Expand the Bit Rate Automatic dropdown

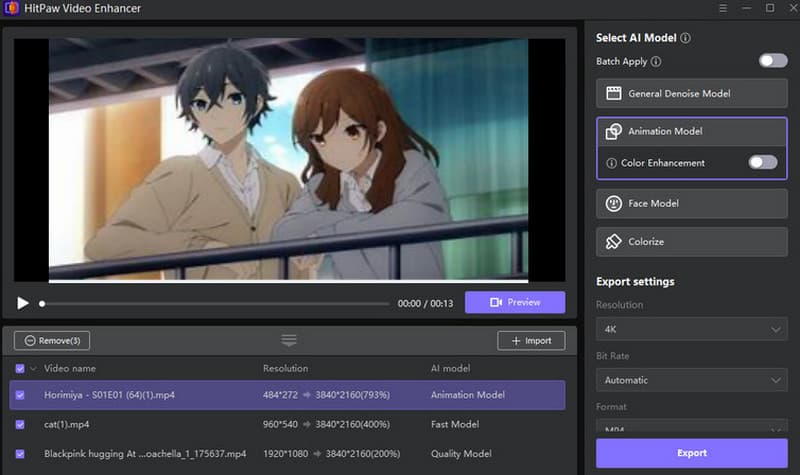pos(692,380)
